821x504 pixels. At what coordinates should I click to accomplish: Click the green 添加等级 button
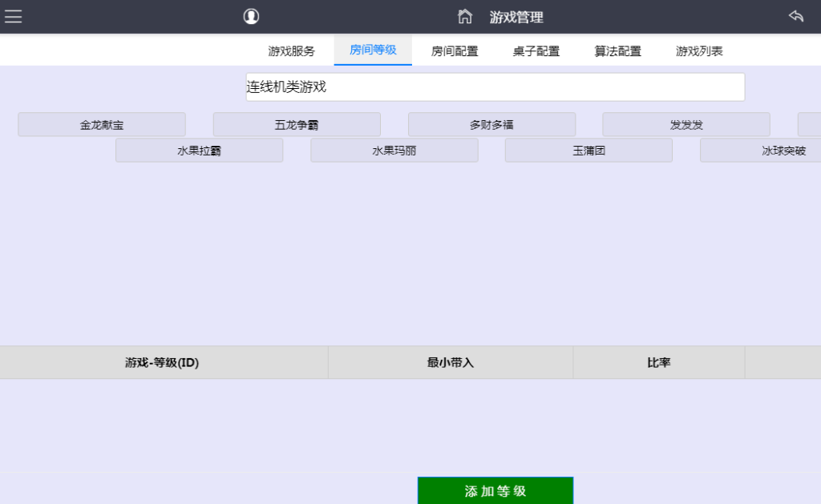tap(495, 490)
